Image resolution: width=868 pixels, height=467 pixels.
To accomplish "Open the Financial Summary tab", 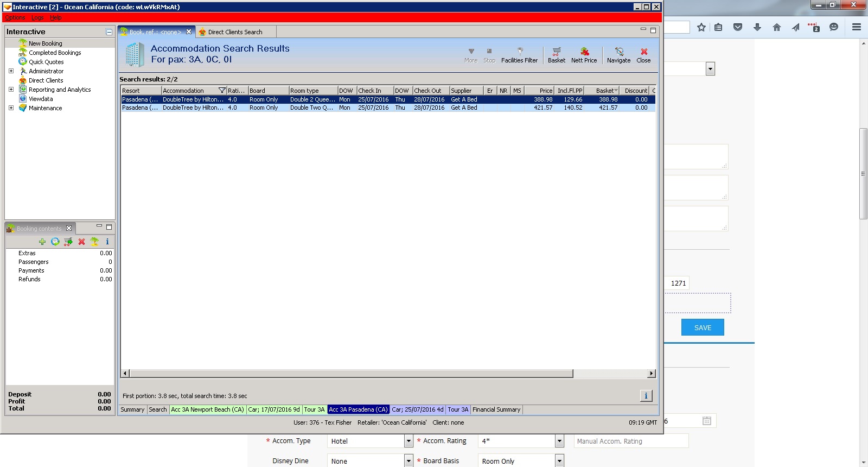I will coord(496,409).
